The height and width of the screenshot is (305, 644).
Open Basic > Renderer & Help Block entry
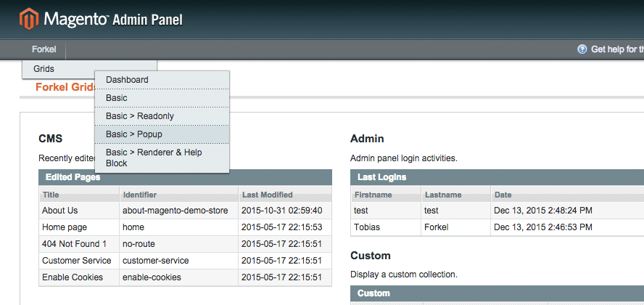point(162,158)
